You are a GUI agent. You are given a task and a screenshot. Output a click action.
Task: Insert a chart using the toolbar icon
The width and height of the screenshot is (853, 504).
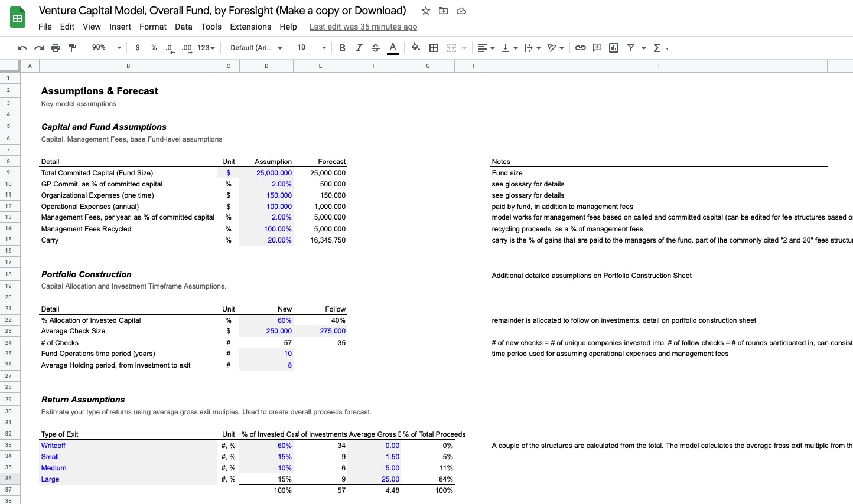pyautogui.click(x=614, y=48)
